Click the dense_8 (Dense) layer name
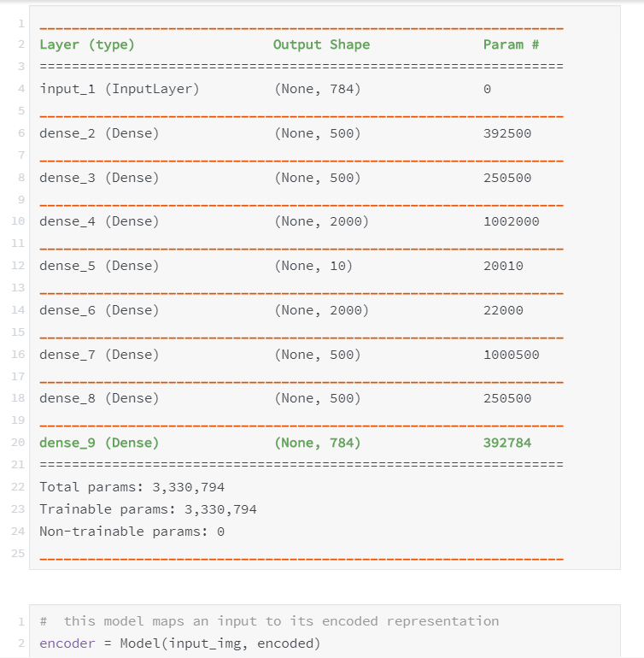 click(99, 398)
